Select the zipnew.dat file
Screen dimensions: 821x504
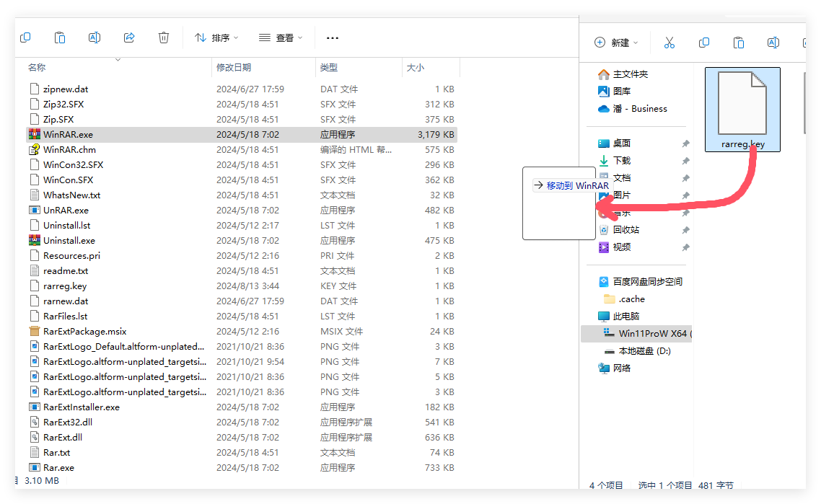[x=66, y=89]
